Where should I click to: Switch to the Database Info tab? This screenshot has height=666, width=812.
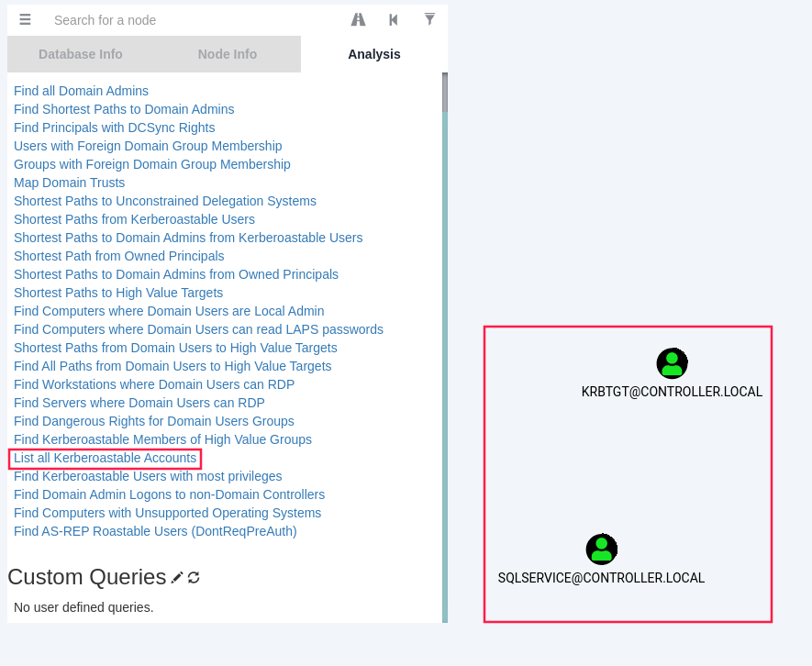[x=81, y=54]
